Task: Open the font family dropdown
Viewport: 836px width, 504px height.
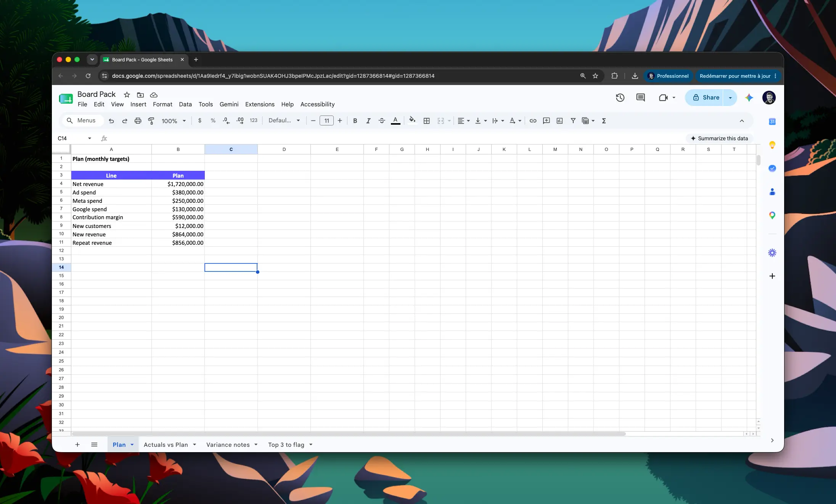Action: click(284, 121)
